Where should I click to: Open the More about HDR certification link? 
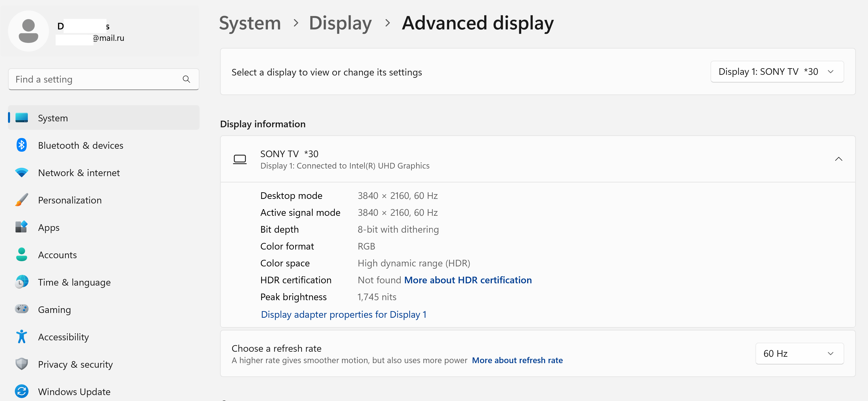468,280
